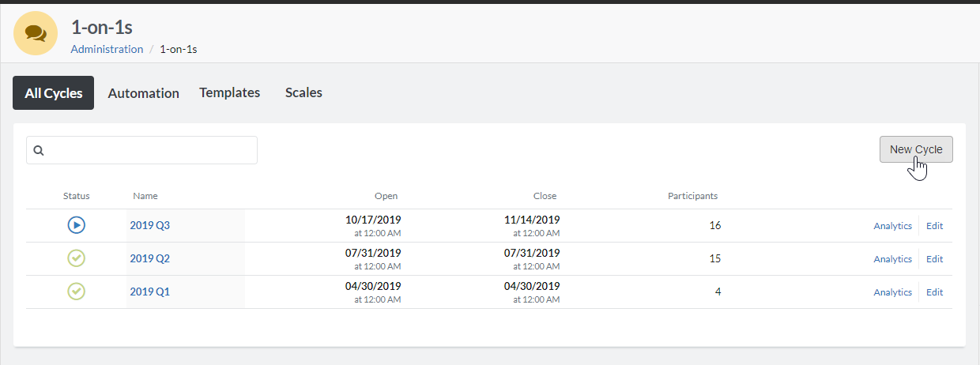Image resolution: width=980 pixels, height=365 pixels.
Task: Open the Templates tab
Action: 229,92
